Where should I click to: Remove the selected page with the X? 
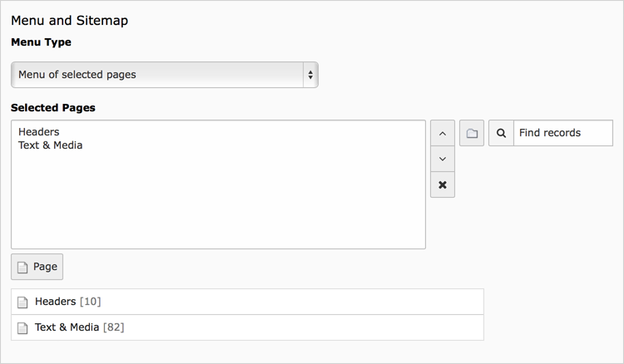[x=442, y=184]
